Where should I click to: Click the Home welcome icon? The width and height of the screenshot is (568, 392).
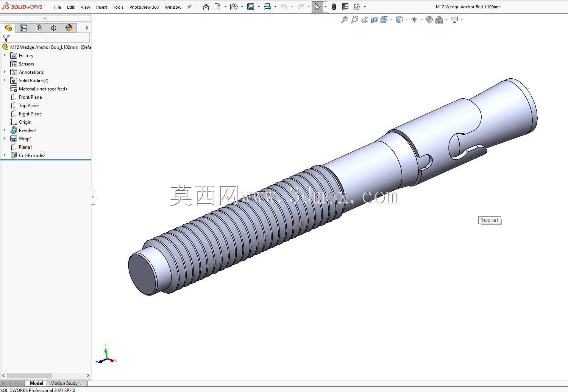pyautogui.click(x=206, y=7)
